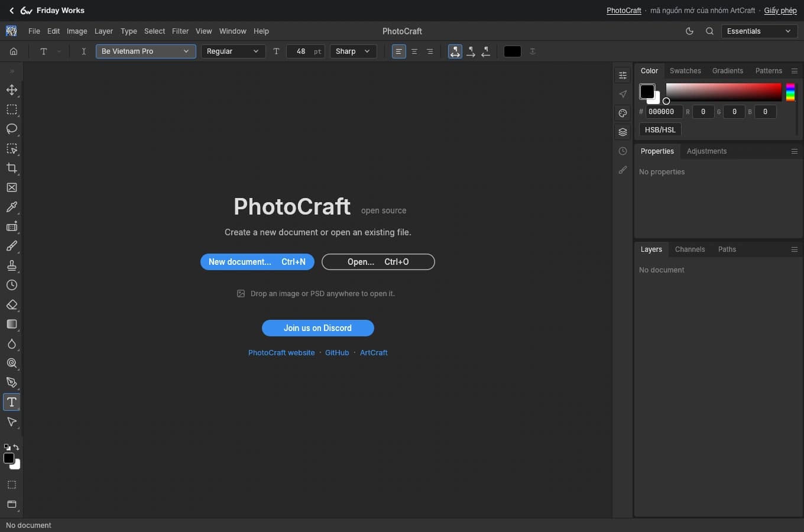This screenshot has height=532, width=804.
Task: Open the Color panel options menu
Action: pos(795,71)
